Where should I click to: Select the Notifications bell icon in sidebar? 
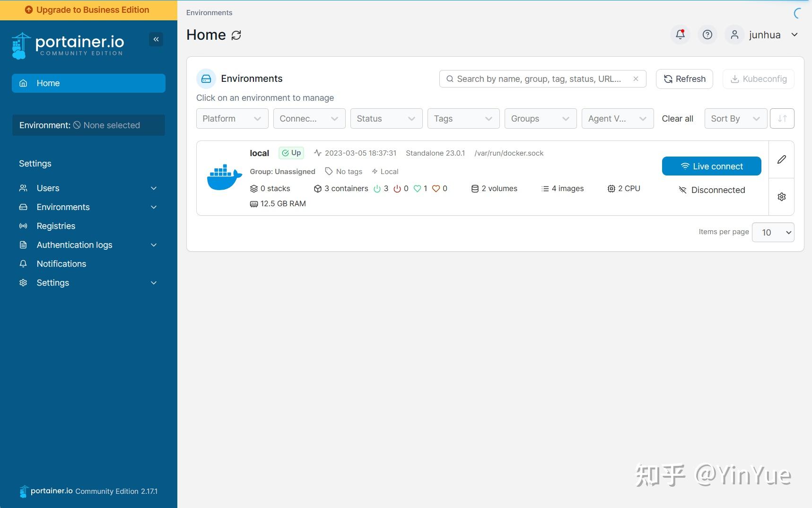(23, 263)
